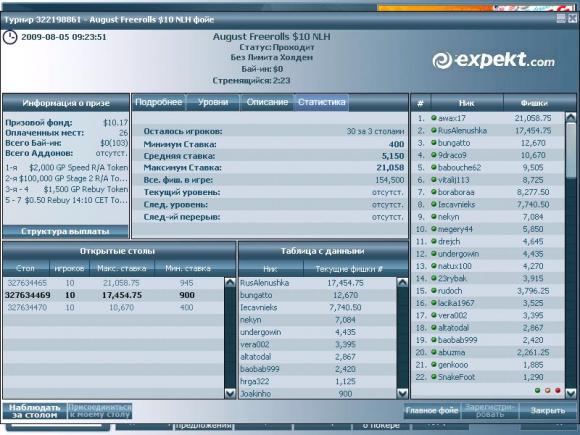
Task: Click the orange filter dot below player list
Action: [547, 390]
